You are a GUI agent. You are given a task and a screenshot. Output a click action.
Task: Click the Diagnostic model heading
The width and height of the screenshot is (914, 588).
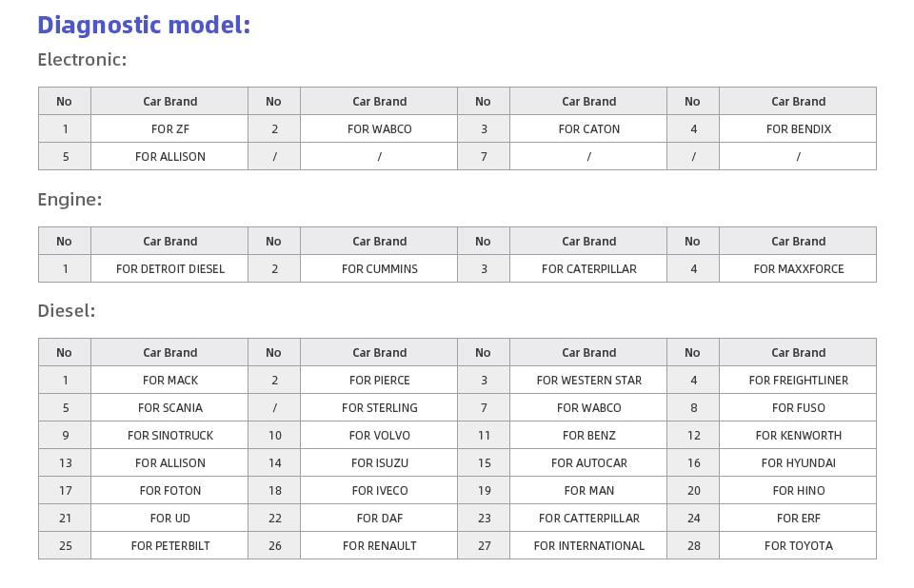pyautogui.click(x=144, y=25)
